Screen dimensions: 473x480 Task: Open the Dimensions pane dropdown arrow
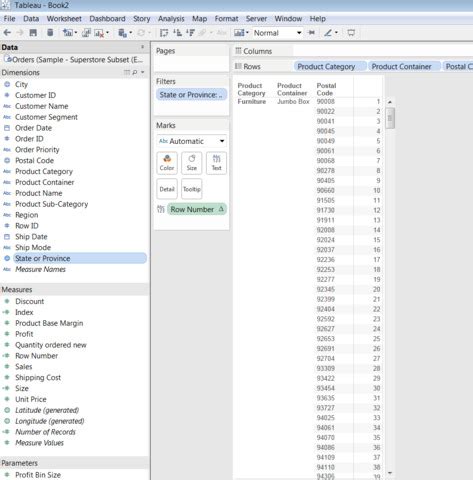click(143, 72)
